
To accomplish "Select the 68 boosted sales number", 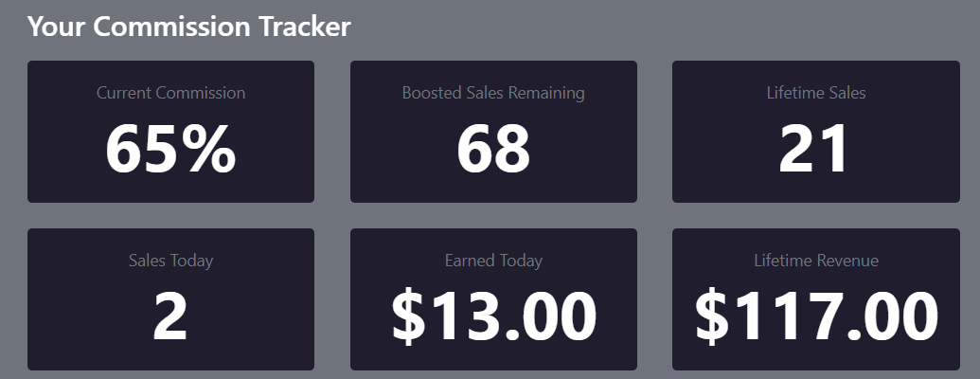I will point(493,149).
